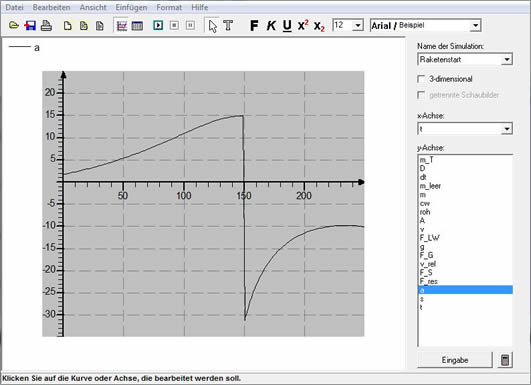This screenshot has width=531, height=385.
Task: Toggle the getrennte Schaubilder checkbox
Action: click(421, 95)
